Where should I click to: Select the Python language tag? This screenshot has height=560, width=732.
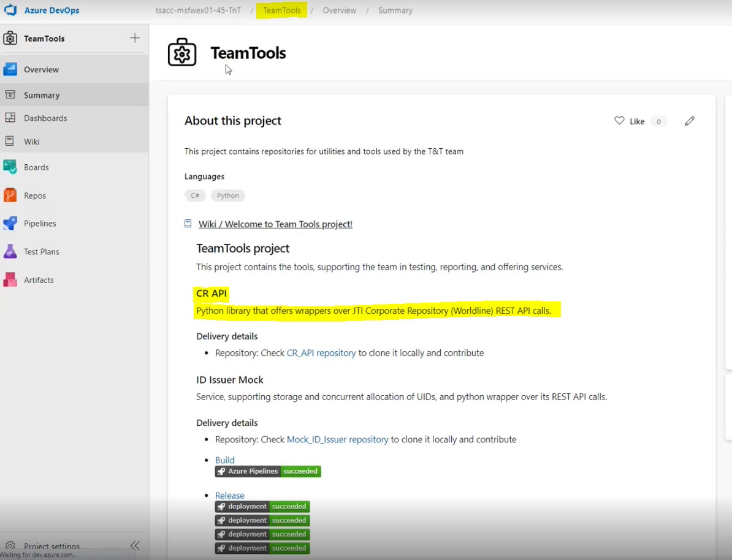click(228, 195)
